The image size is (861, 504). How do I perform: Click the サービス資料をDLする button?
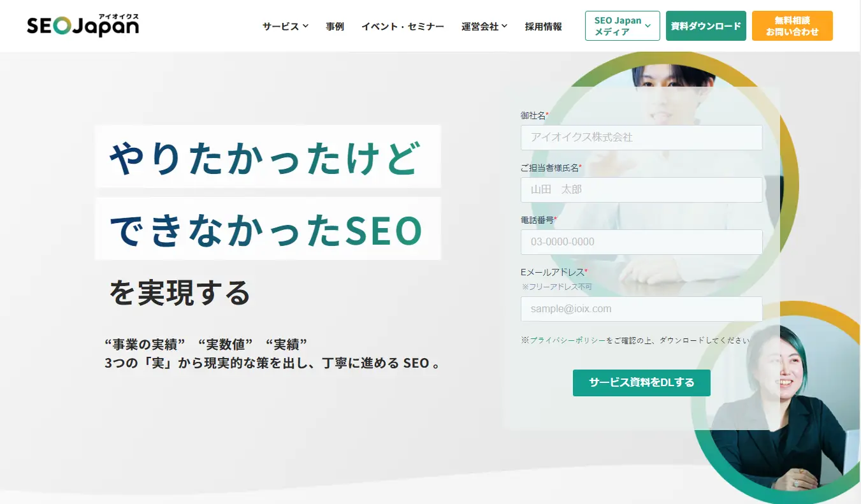(641, 382)
